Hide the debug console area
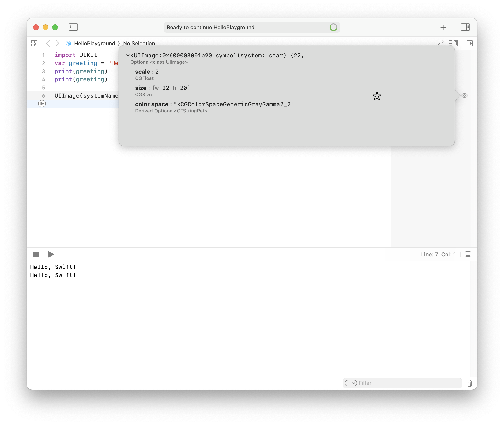 [468, 254]
